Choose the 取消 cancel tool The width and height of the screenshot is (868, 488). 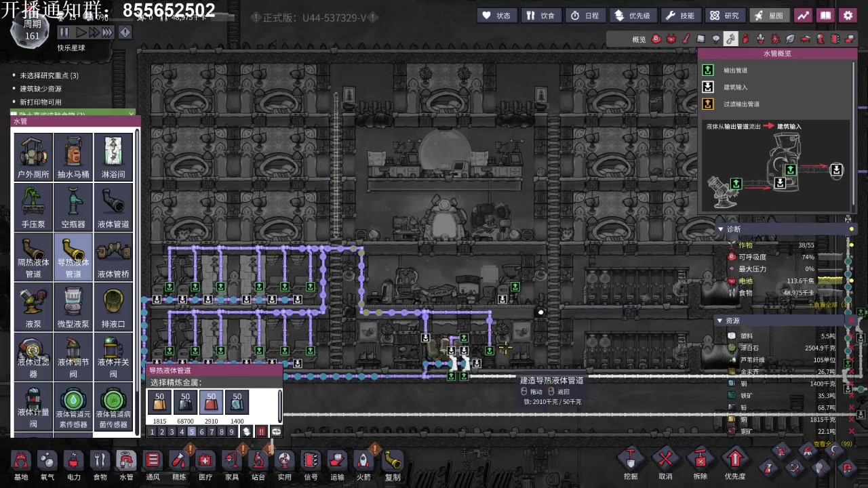tap(666, 464)
